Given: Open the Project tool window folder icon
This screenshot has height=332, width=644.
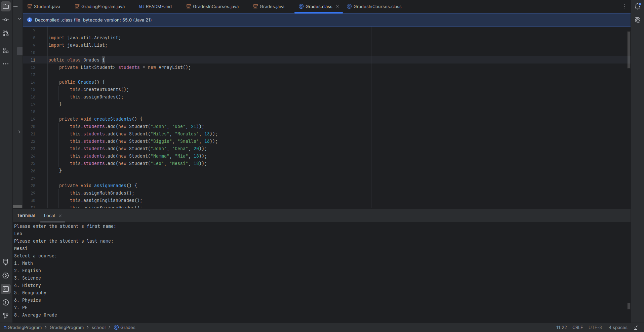Looking at the screenshot, I should (6, 6).
